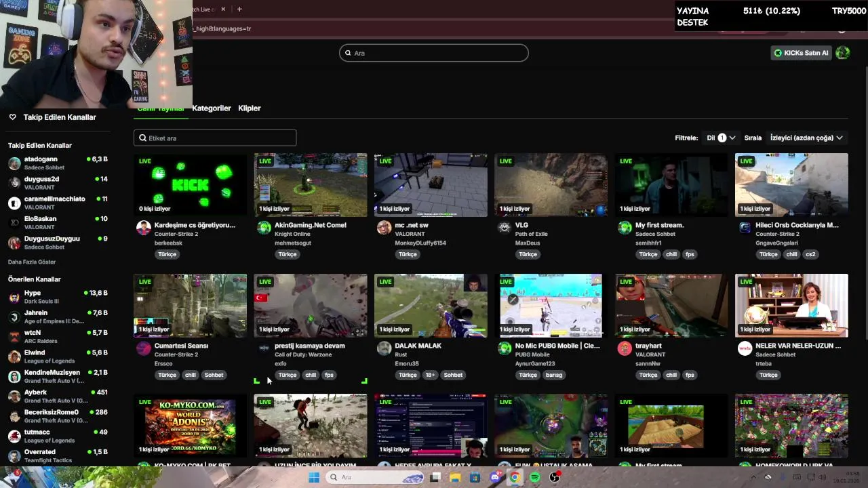Open File Explorer from the taskbar
This screenshot has height=488, width=868.
click(455, 477)
